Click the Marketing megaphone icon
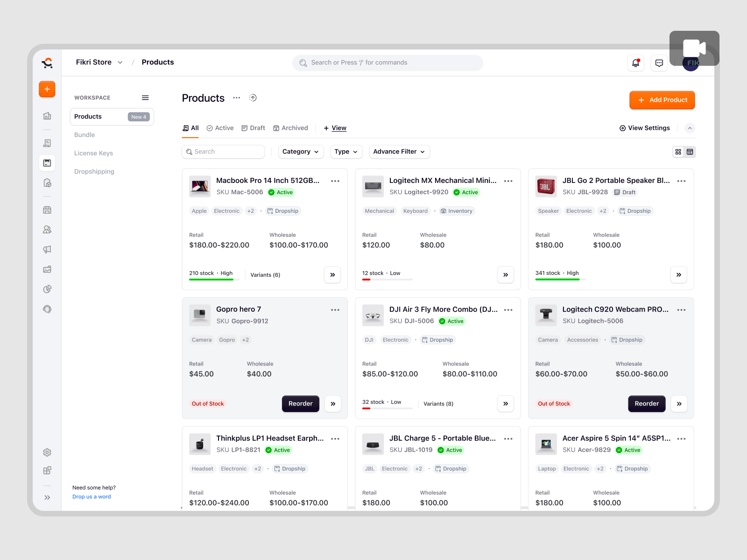 (x=47, y=249)
